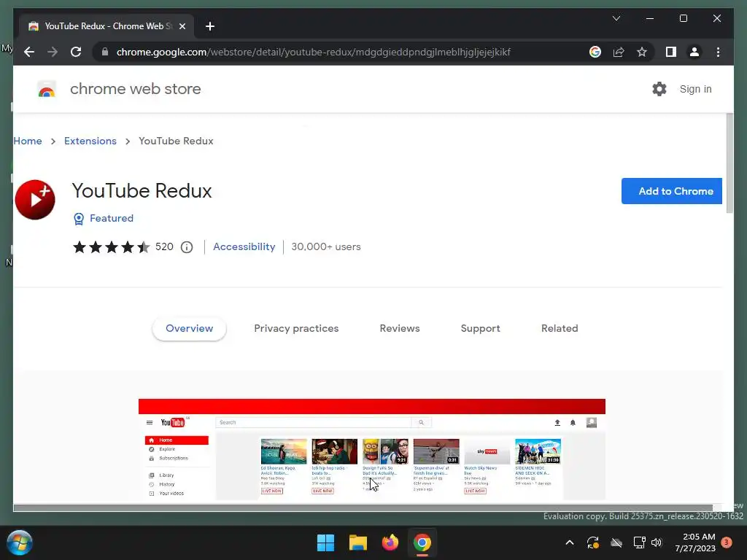Image resolution: width=747 pixels, height=560 pixels.
Task: Click the Featured label link
Action: (x=112, y=218)
